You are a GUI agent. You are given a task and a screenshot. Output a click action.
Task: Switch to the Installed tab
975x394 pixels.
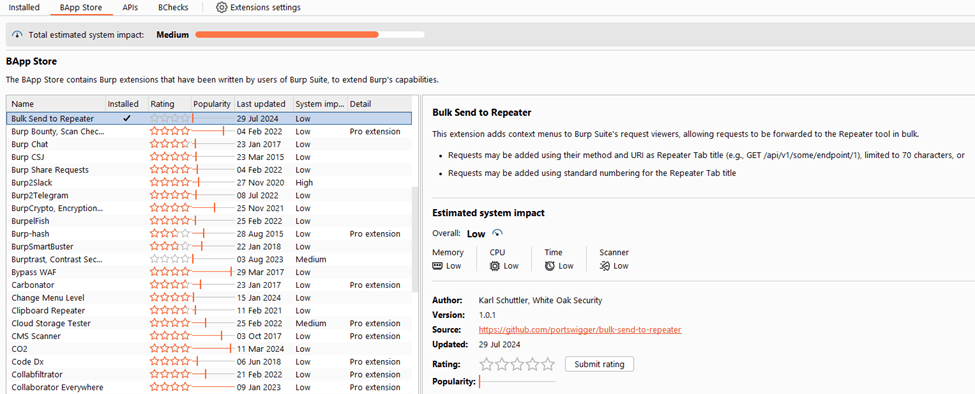point(24,8)
